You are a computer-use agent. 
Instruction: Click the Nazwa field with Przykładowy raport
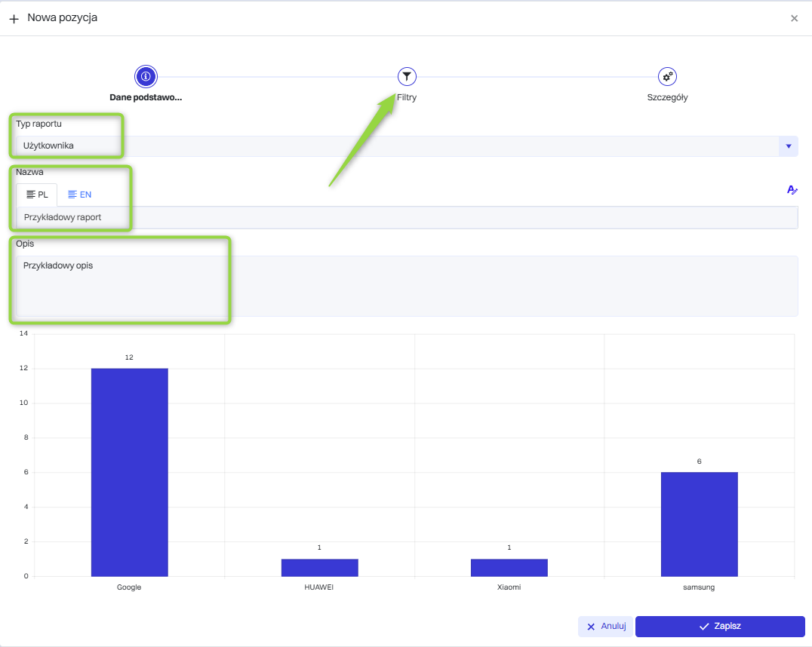click(x=406, y=217)
